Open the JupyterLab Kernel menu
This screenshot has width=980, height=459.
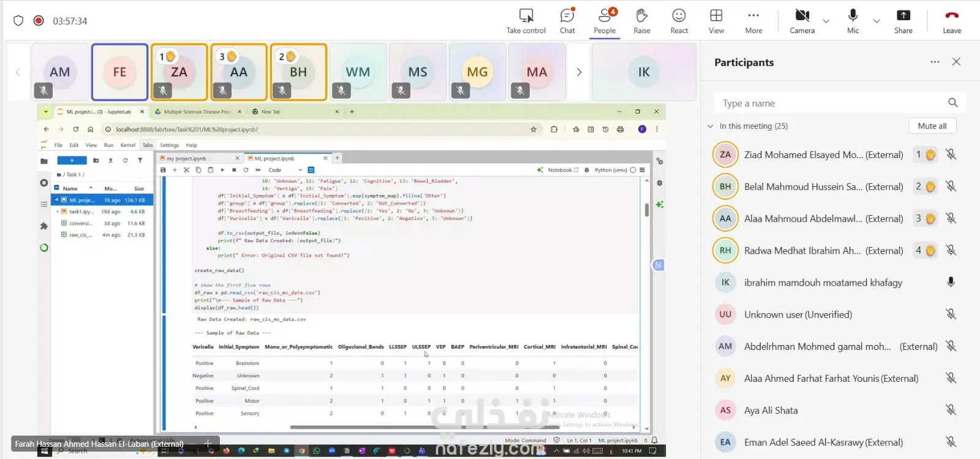tap(128, 145)
